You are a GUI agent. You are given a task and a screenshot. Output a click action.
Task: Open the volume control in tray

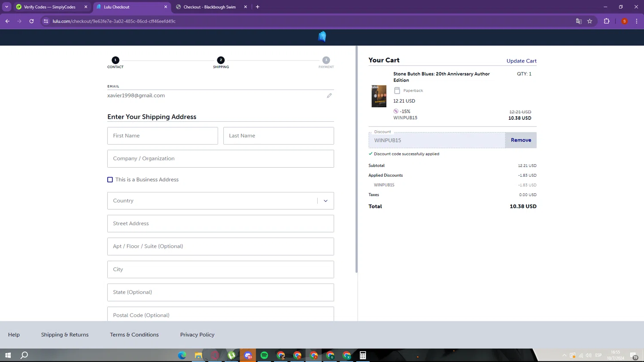pos(589,355)
